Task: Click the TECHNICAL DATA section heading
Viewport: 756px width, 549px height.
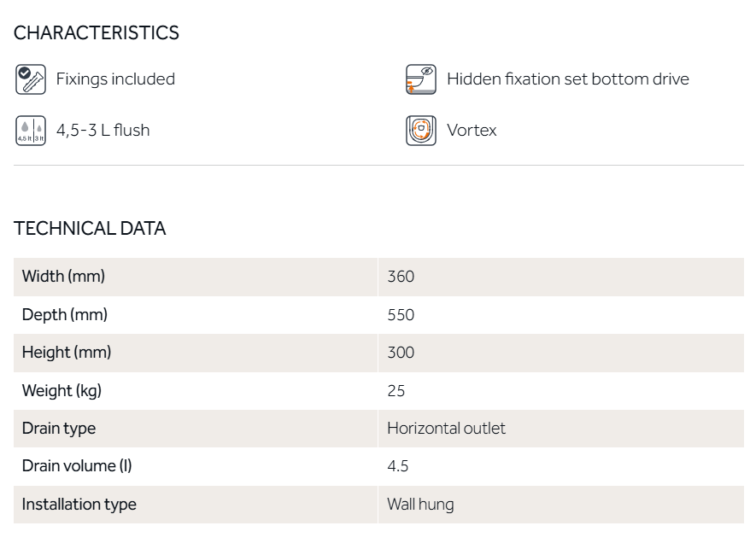Action: [90, 229]
